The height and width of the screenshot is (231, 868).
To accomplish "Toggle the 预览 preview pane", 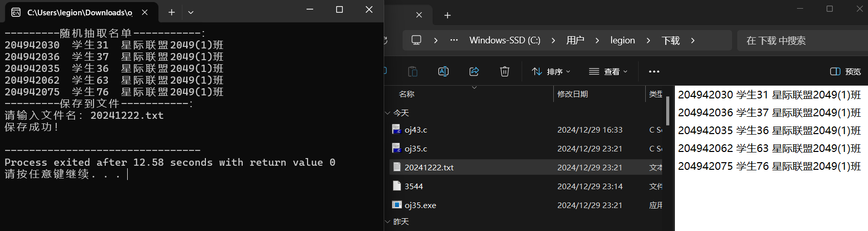I will click(x=846, y=71).
